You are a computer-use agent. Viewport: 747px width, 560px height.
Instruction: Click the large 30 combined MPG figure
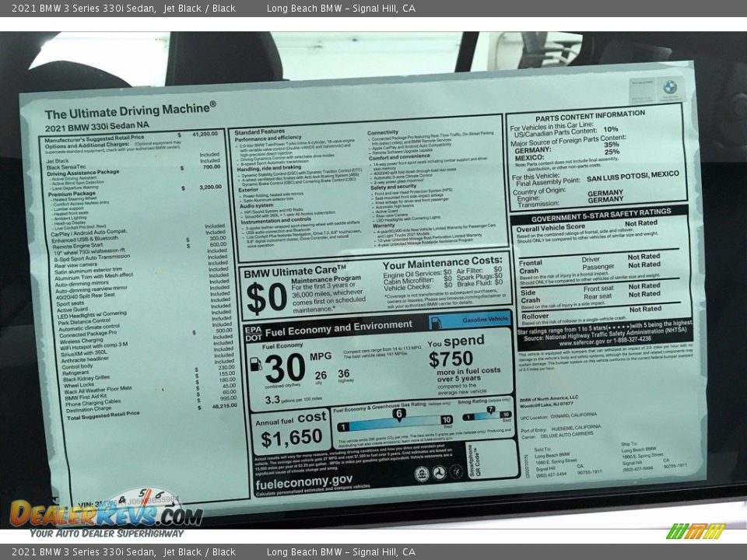click(x=286, y=368)
